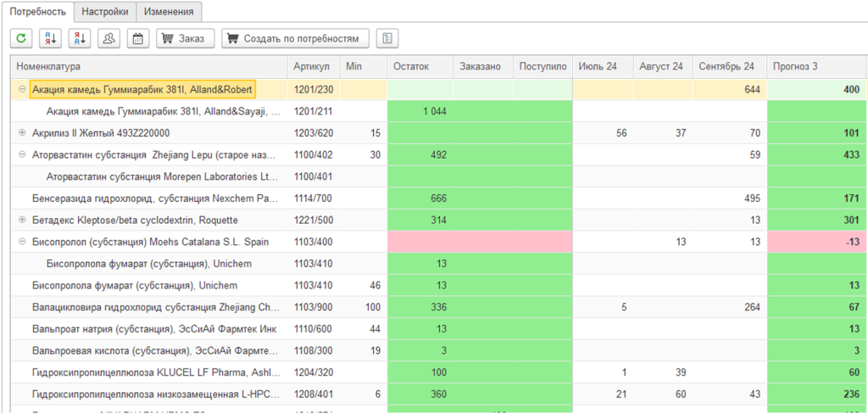Sort the list ascending А-Я

50,38
